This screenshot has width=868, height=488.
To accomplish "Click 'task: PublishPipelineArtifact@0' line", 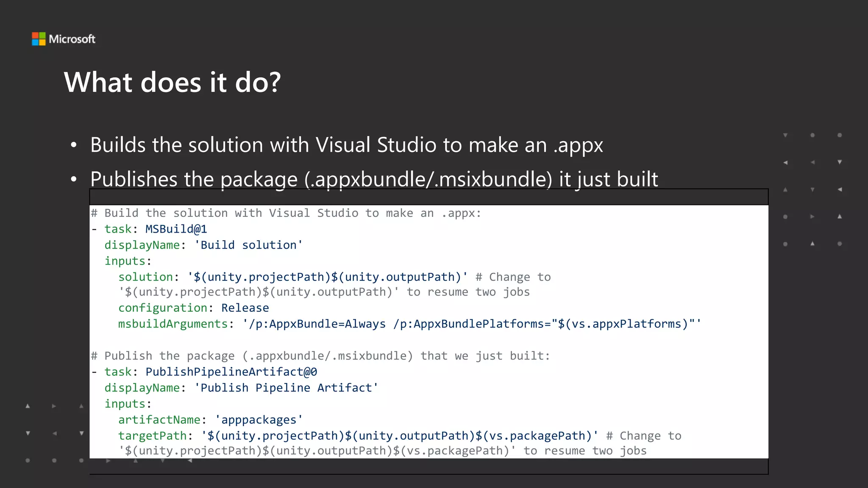I will tap(204, 372).
